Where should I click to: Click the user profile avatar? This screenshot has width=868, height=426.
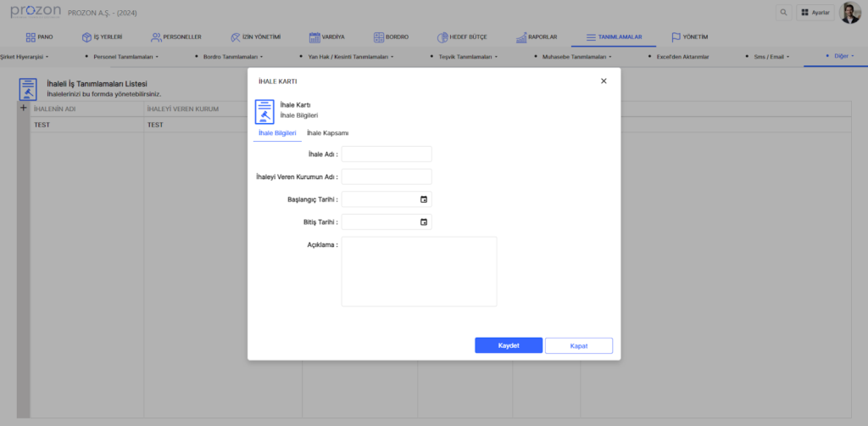pos(849,13)
